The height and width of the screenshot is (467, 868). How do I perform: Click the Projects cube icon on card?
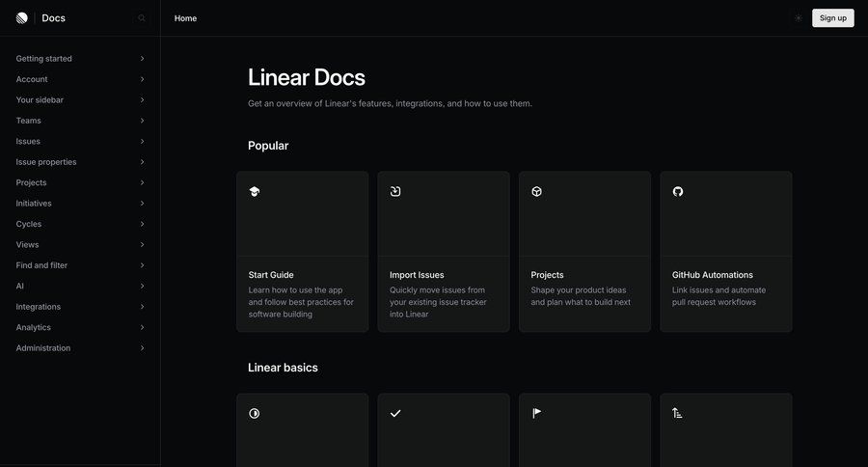pyautogui.click(x=536, y=192)
